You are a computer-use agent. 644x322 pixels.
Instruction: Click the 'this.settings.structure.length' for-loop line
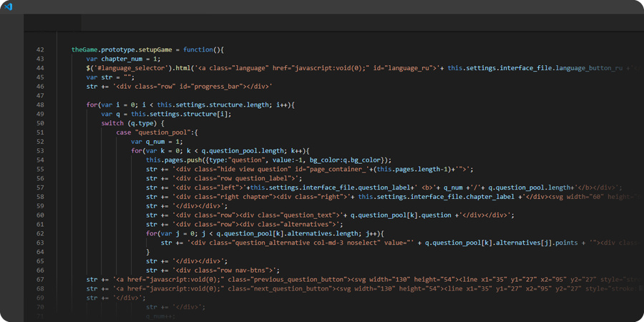(x=190, y=104)
